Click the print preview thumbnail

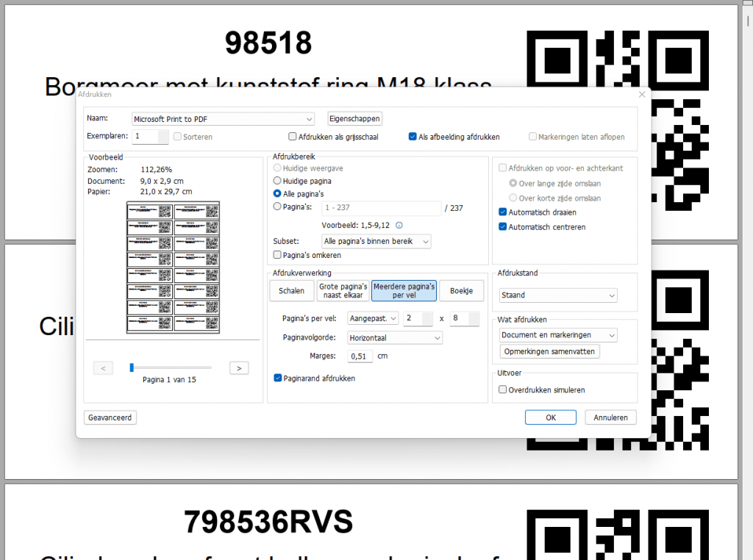(x=173, y=268)
